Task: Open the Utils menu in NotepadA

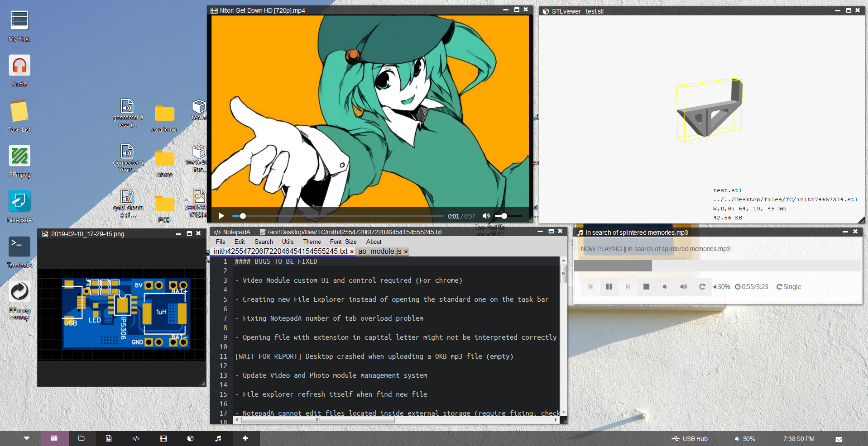Action: point(288,242)
